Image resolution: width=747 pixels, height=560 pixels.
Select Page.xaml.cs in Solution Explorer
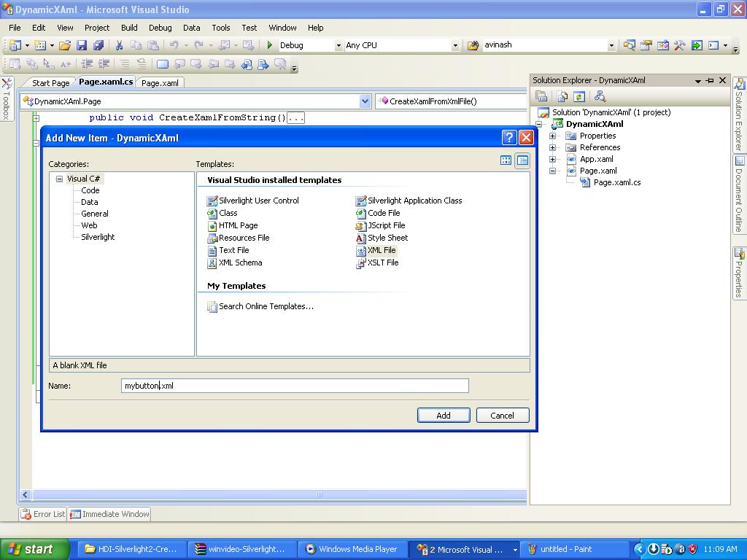coord(617,182)
